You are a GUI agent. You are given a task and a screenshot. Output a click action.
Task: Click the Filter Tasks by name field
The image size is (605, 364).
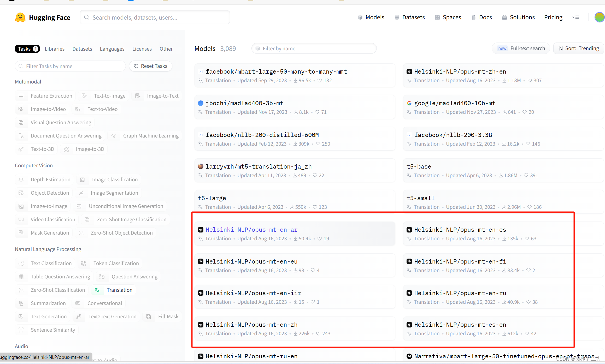coord(70,66)
